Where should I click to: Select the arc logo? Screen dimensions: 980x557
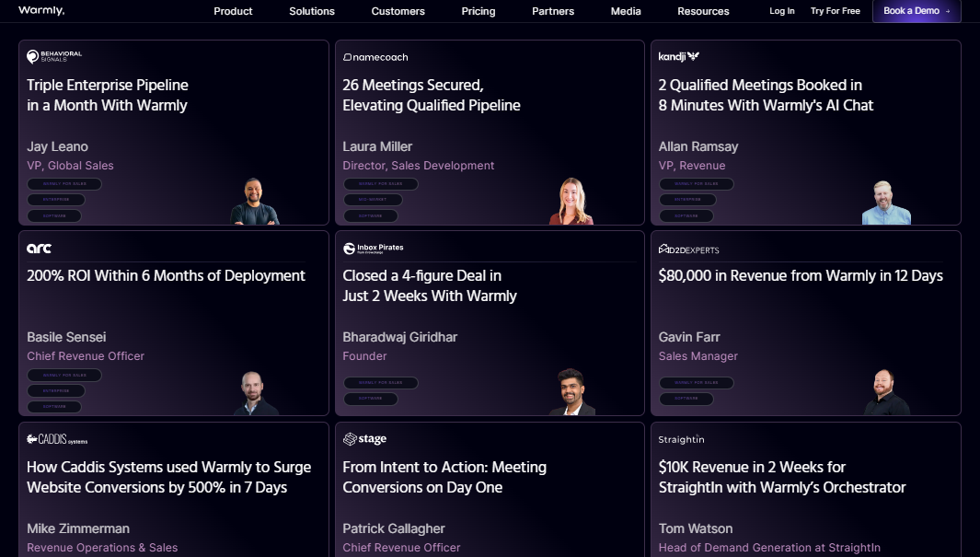coord(39,249)
